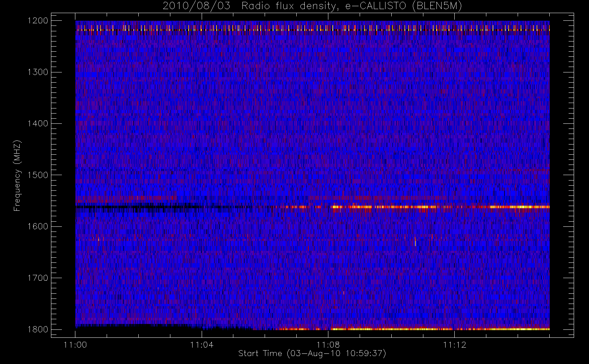
Task: Click the 'Frequency (MHz)' y-axis label
Action: (x=17, y=175)
